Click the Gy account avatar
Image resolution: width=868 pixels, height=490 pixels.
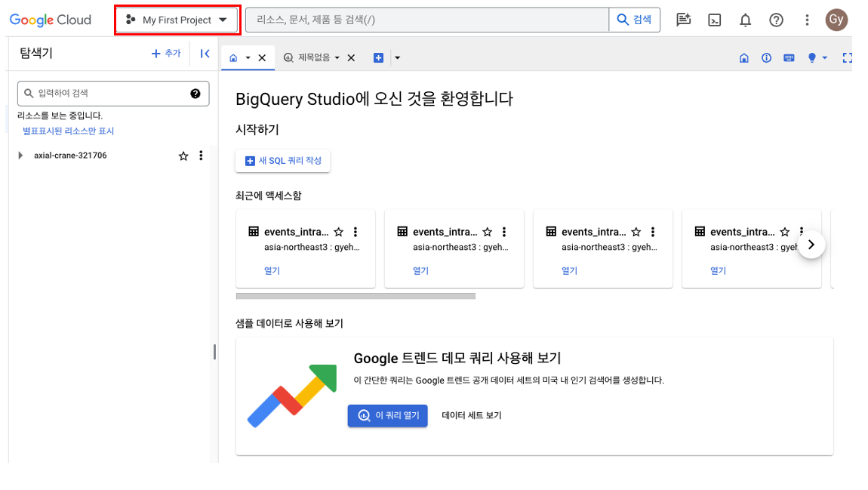836,20
